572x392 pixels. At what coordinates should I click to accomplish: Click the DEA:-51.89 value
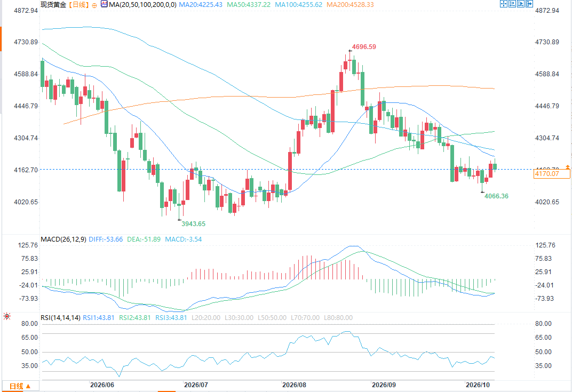[144, 239]
